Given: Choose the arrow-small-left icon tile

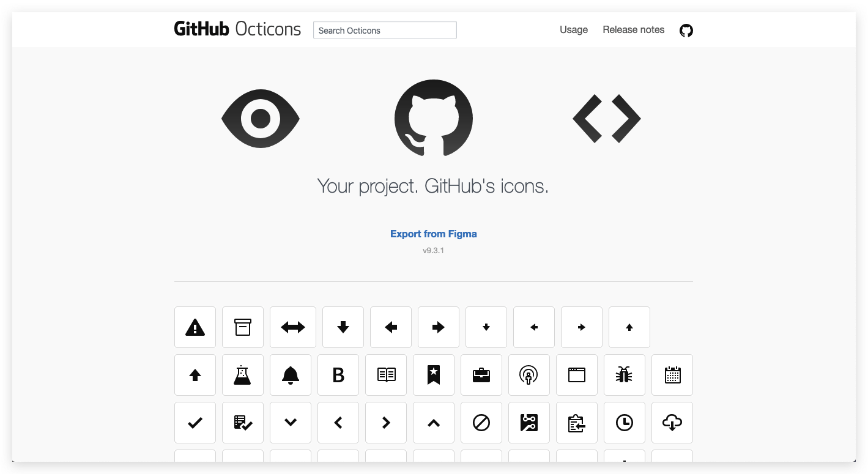Looking at the screenshot, I should point(534,327).
